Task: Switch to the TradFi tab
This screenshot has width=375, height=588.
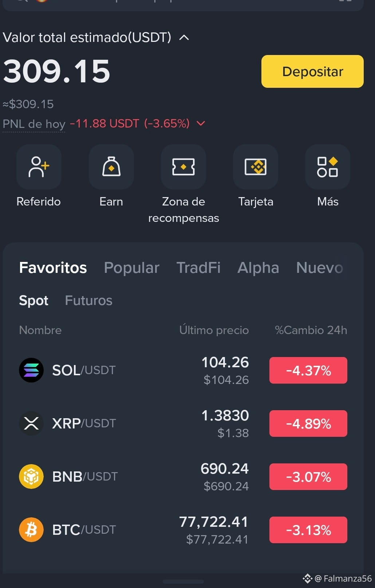Action: click(198, 268)
